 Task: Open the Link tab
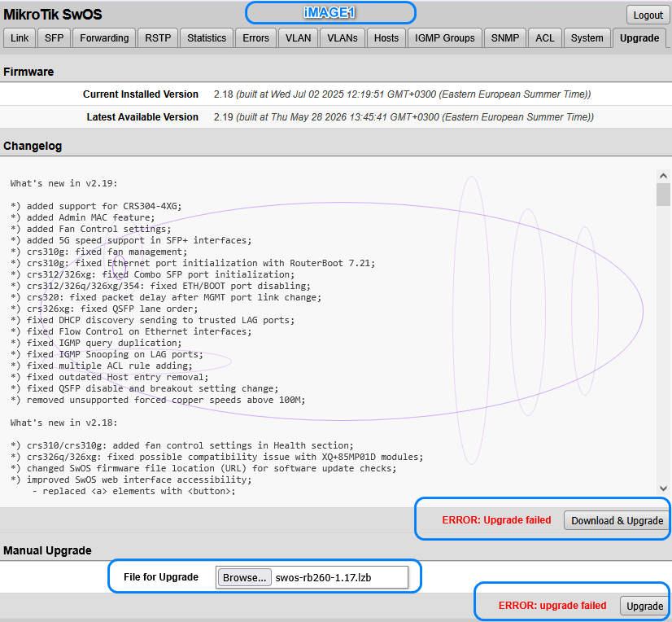point(20,38)
